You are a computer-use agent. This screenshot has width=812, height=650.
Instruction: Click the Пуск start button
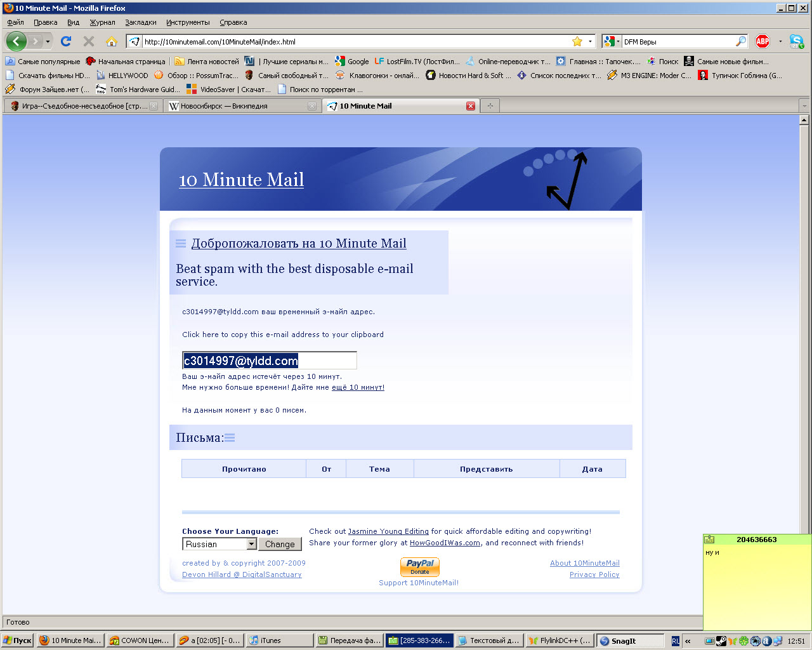18,640
